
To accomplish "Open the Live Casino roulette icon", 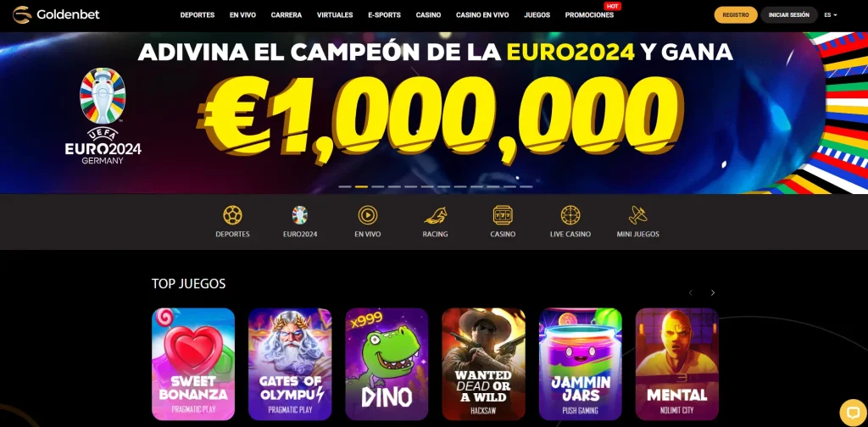I will [570, 215].
